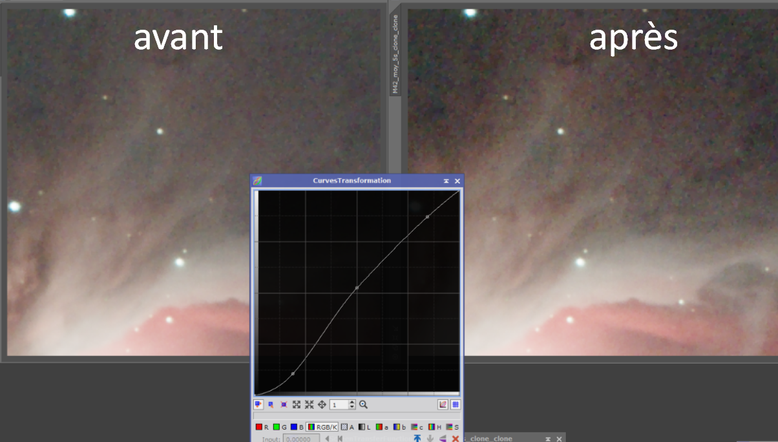Select the S saturation channel

(452, 427)
